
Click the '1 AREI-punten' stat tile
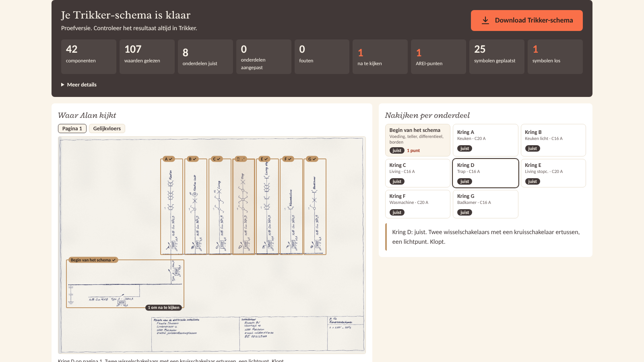[x=438, y=57]
